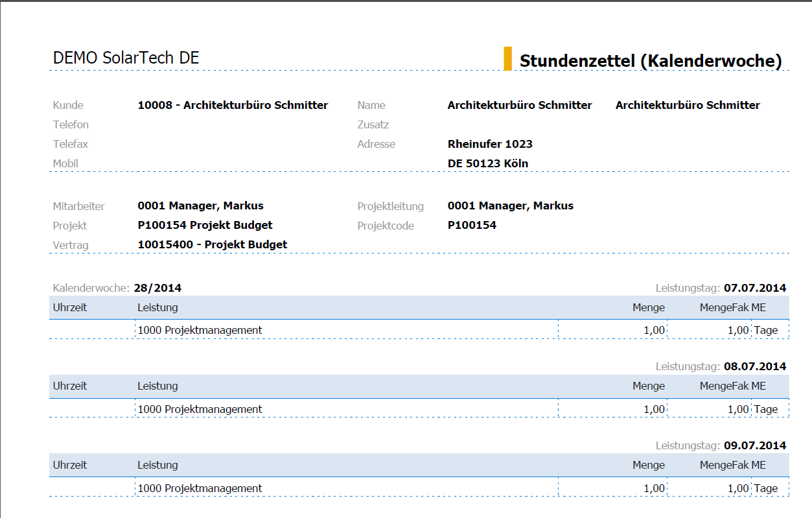
Task: Click 1000 Projektmanagement under 09.07.2014
Action: [x=200, y=488]
